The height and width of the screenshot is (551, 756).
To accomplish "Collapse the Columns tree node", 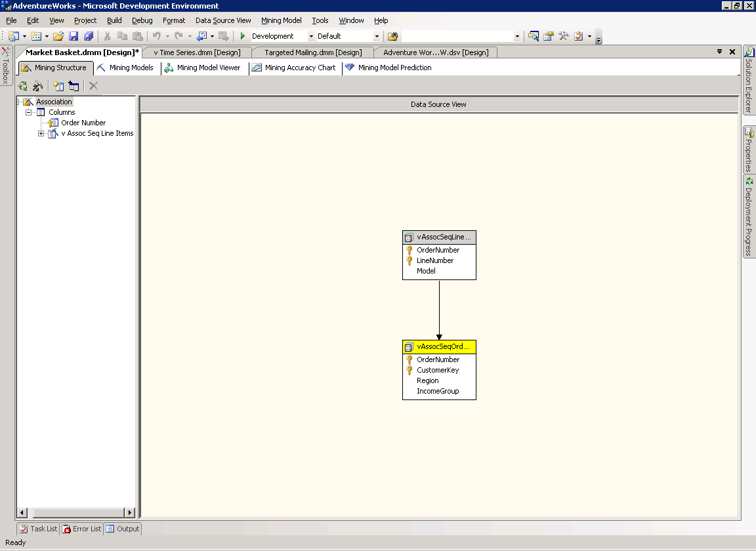I will pos(28,112).
